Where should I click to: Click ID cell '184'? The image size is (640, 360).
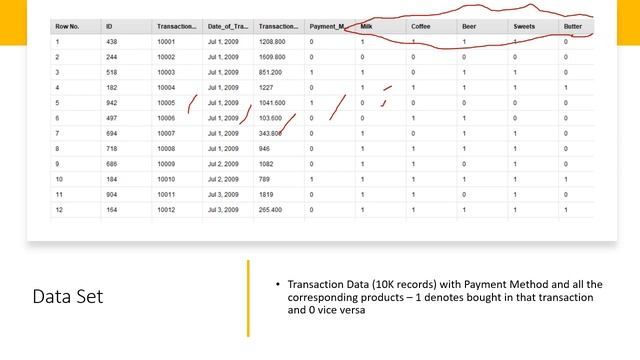pyautogui.click(x=111, y=180)
